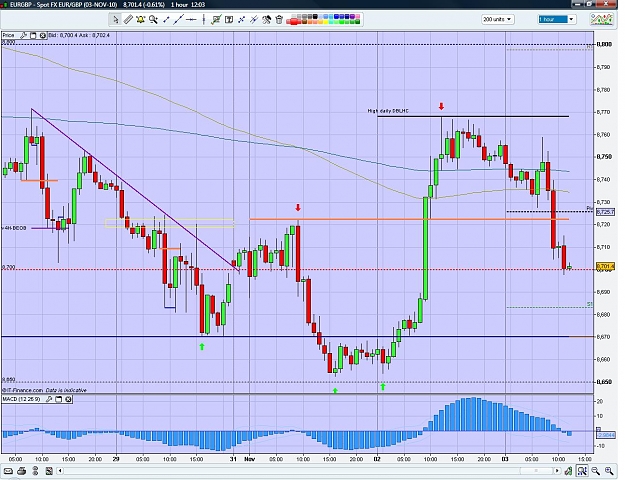This screenshot has width=625, height=480.
Task: Select the crossed blue lines drawing tool
Action: coord(242,19)
